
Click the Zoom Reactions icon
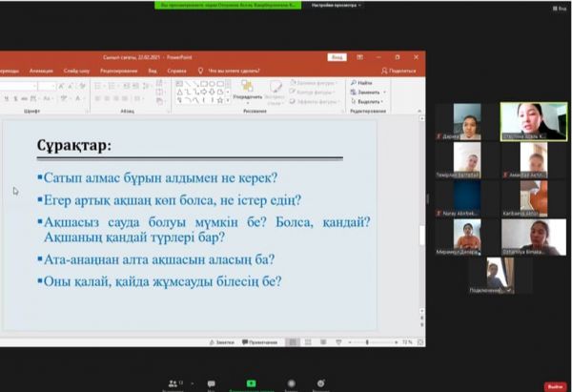tap(321, 382)
